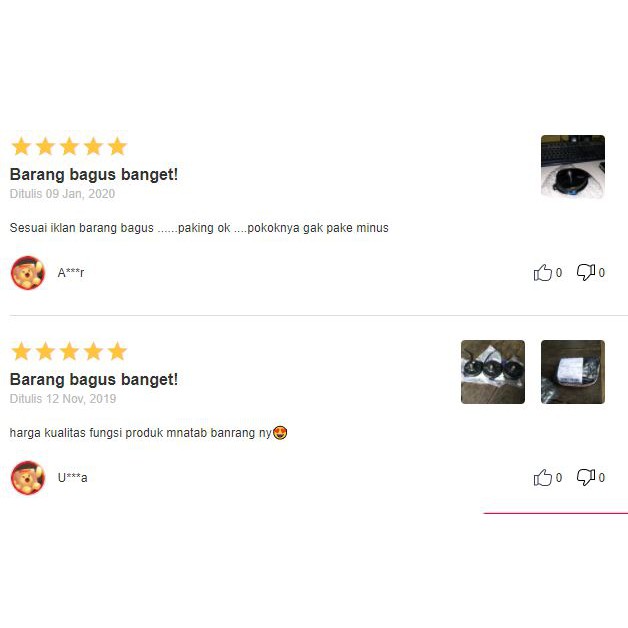Click username A***r
The height and width of the screenshot is (628, 628).
[x=71, y=273]
